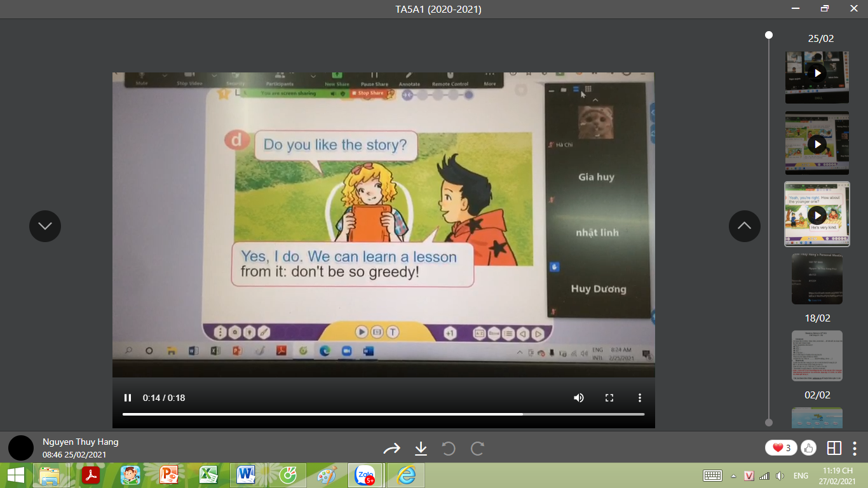This screenshot has height=488, width=868.
Task: Download the current video
Action: tap(421, 449)
